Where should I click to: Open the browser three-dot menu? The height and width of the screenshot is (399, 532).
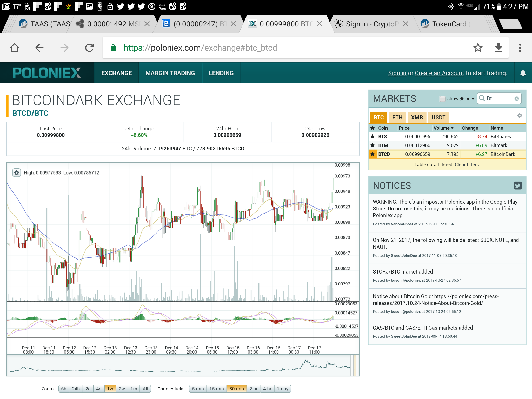520,48
